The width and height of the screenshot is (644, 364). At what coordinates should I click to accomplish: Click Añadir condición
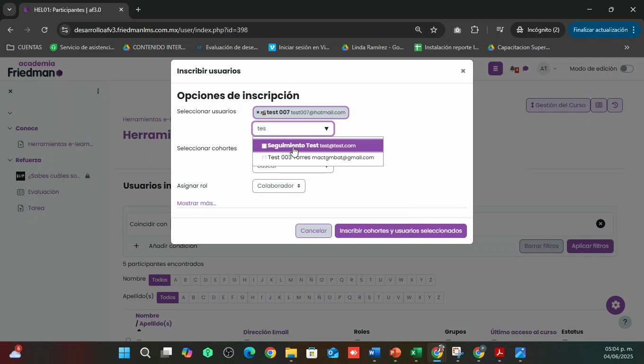tap(165, 246)
